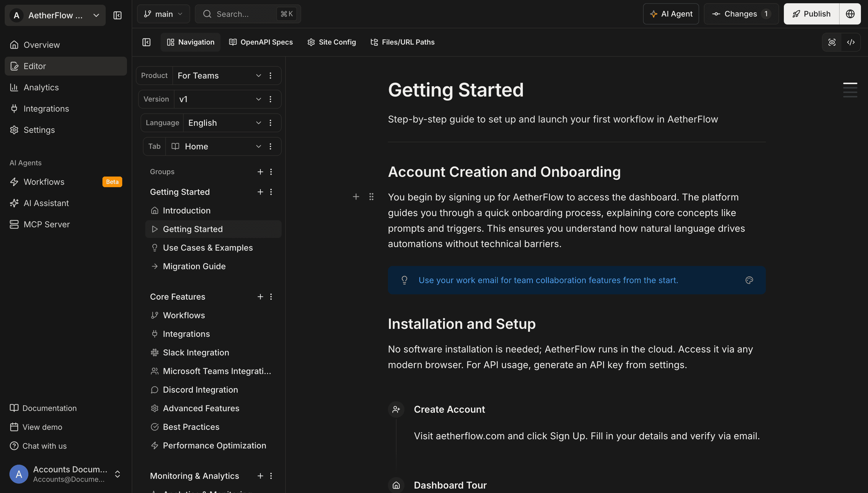Image resolution: width=868 pixels, height=493 pixels.
Task: Toggle the navigation panel collapse icon
Action: (x=146, y=42)
